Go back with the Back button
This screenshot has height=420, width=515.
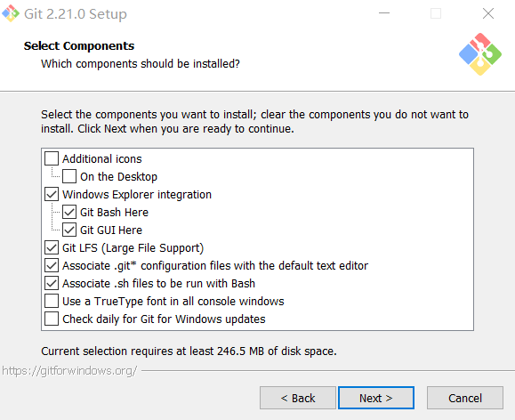298,398
